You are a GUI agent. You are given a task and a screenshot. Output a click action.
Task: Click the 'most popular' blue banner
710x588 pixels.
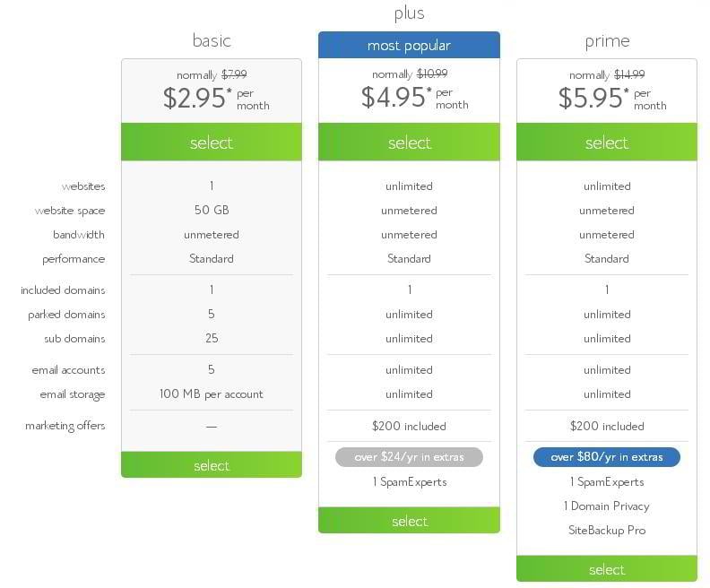point(409,46)
